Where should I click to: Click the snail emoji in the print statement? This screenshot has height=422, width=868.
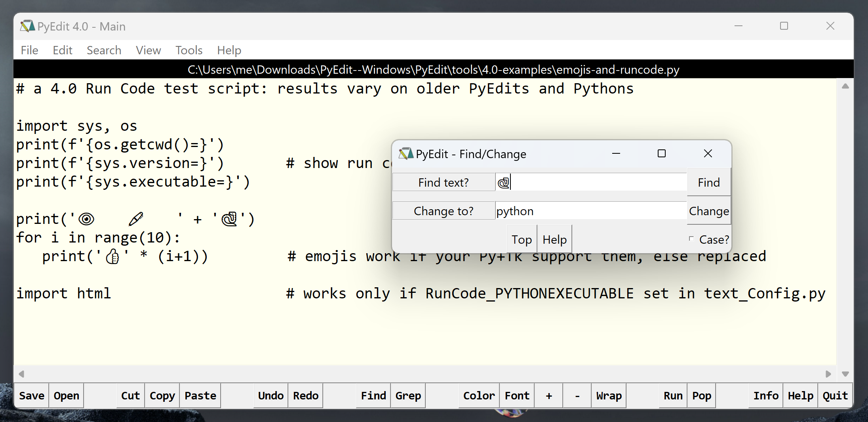click(x=229, y=219)
